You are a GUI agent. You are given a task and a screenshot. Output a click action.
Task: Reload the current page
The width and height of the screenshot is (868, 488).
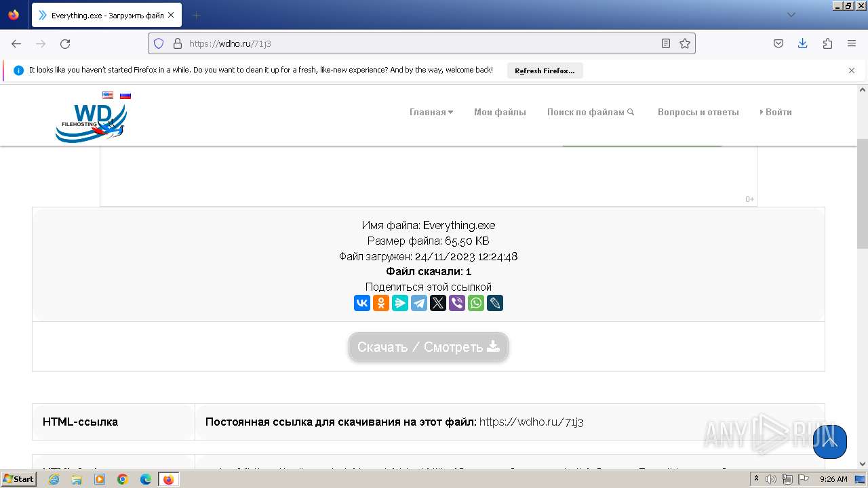[x=65, y=43]
